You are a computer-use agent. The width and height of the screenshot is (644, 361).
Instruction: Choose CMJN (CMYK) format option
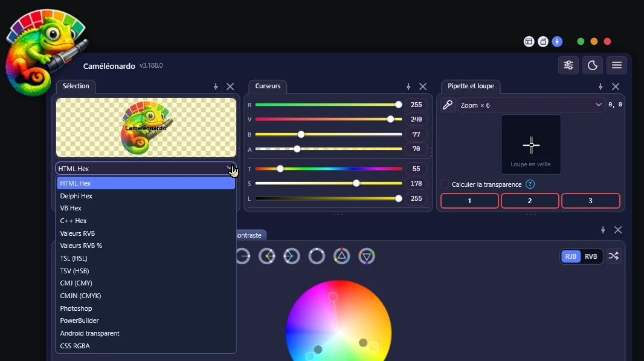tap(146, 296)
